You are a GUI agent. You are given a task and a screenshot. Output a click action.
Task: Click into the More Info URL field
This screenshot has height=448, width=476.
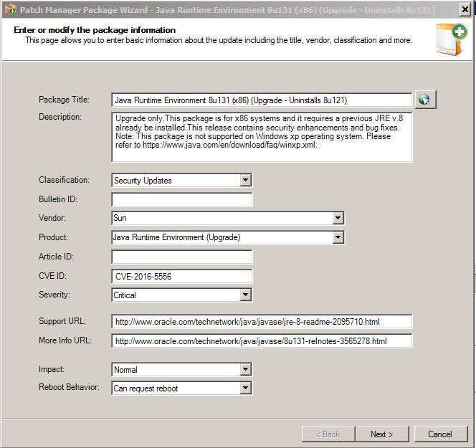click(262, 341)
